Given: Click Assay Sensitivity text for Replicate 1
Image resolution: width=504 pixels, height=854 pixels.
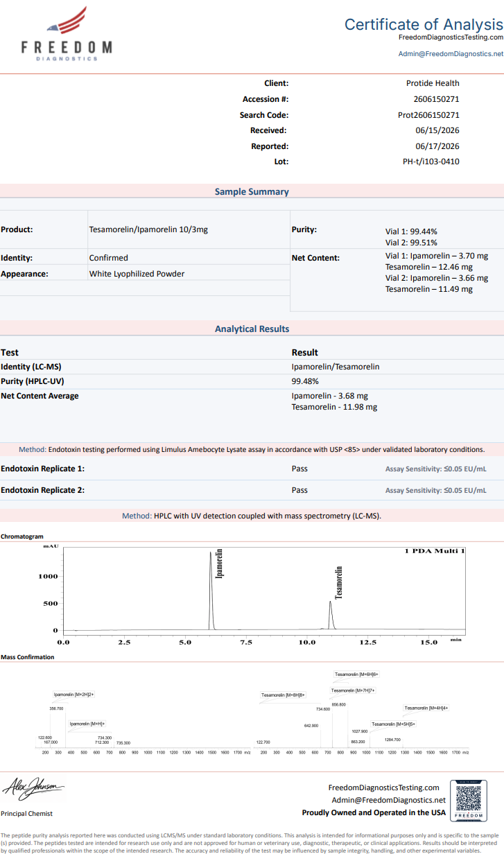Looking at the screenshot, I should (436, 469).
